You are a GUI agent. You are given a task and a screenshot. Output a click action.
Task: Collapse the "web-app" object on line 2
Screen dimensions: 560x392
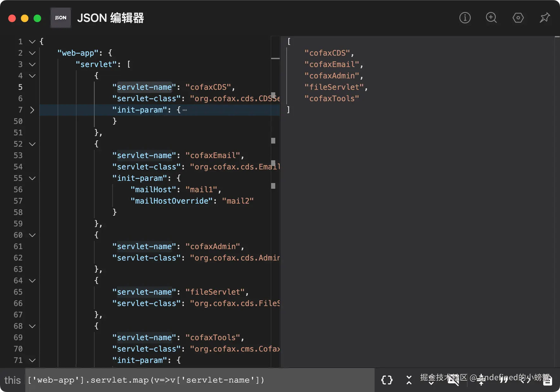(x=32, y=53)
